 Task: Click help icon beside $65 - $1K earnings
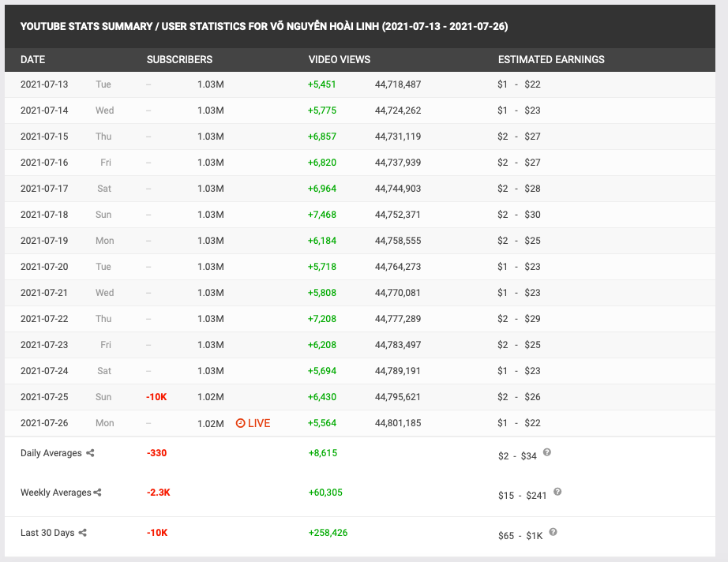click(553, 532)
